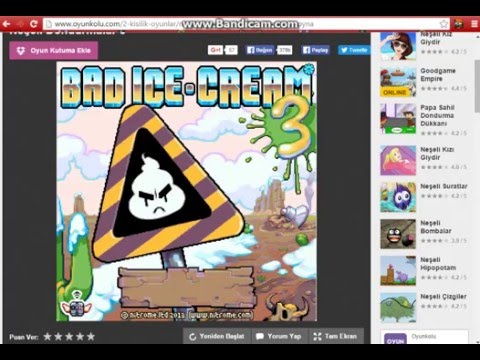
Task: Open the Neşeli Hipopotam thumbnail
Action: click(x=398, y=271)
